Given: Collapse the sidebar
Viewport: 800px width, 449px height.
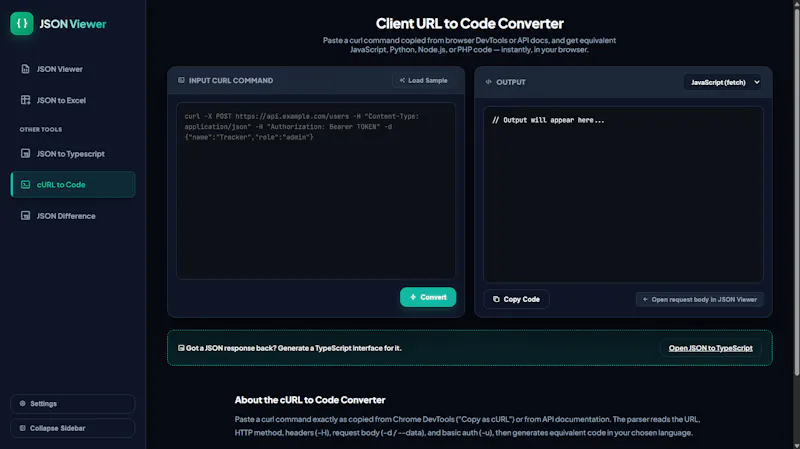Looking at the screenshot, I should pyautogui.click(x=72, y=428).
